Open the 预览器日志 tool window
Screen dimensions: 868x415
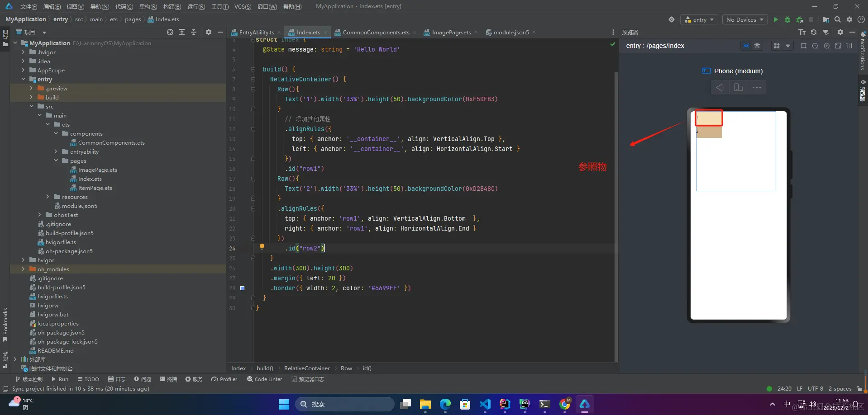308,379
